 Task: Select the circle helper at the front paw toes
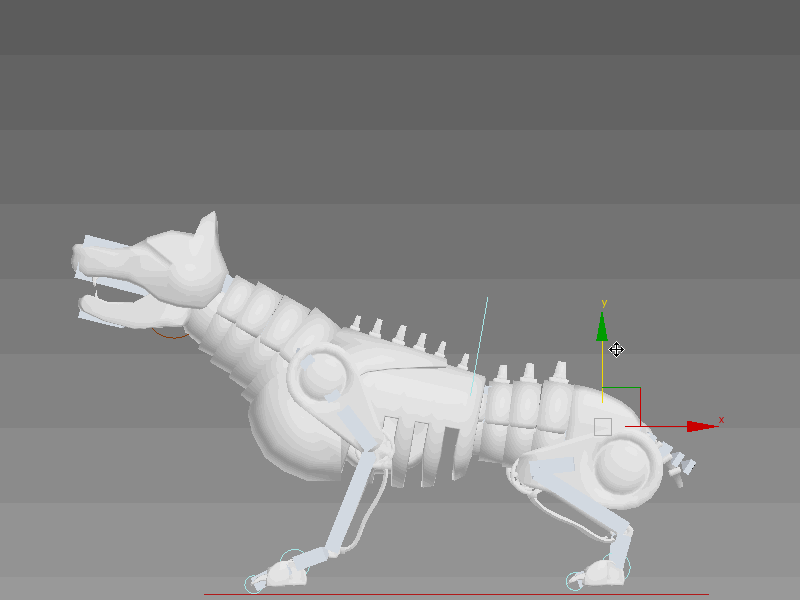point(254,584)
